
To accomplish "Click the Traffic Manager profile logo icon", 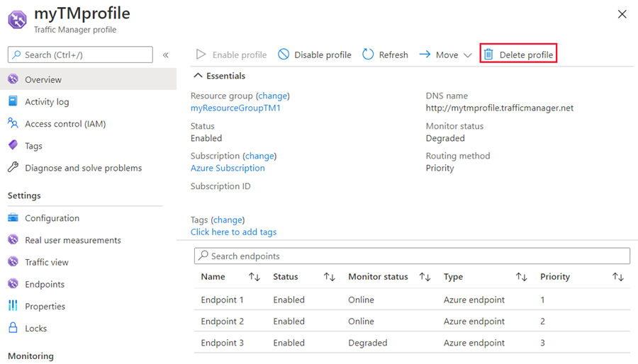I will coord(18,20).
